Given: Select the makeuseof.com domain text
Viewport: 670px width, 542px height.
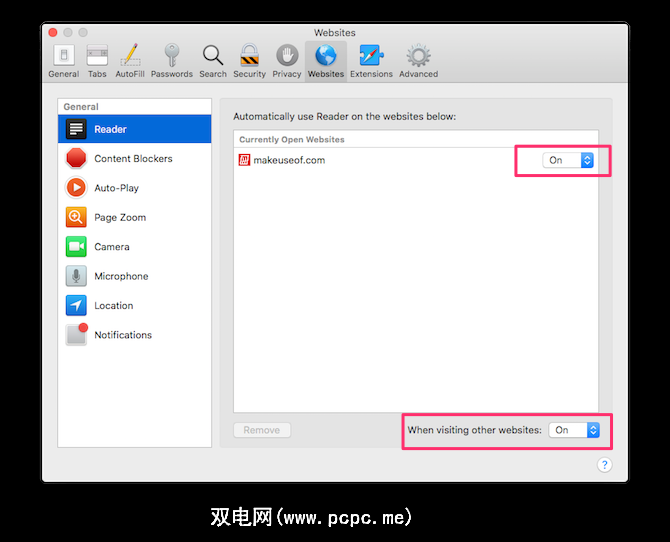Looking at the screenshot, I should [x=289, y=160].
